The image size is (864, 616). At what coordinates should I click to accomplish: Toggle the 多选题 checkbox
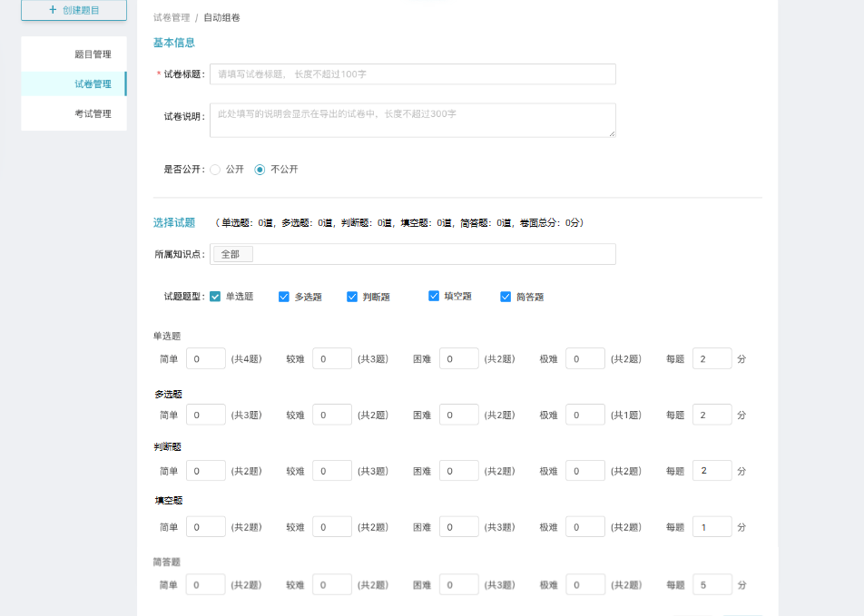coord(284,297)
